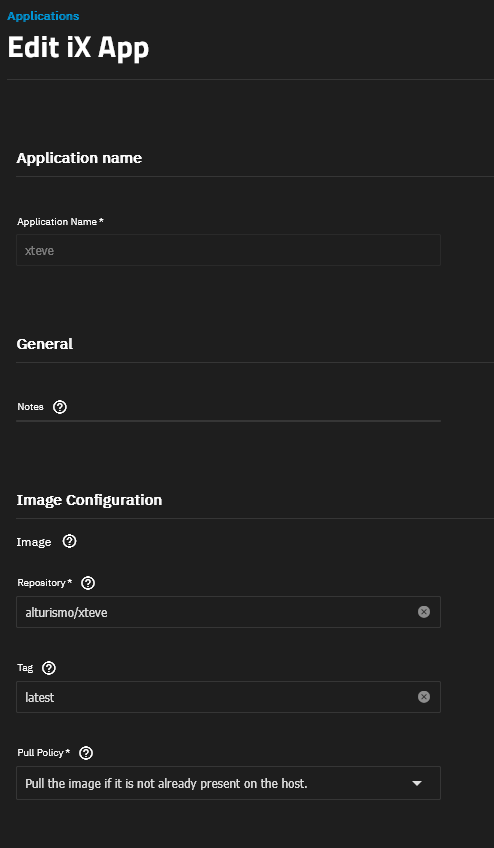Clear the alturismo/xteve repository value
The width and height of the screenshot is (494, 848).
coord(424,612)
